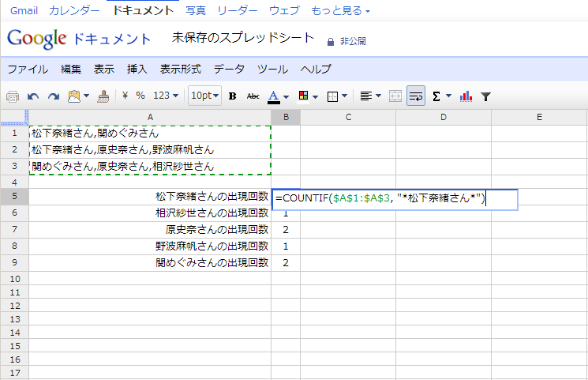This screenshot has width=588, height=380.
Task: Toggle text wrapping button
Action: pos(416,96)
